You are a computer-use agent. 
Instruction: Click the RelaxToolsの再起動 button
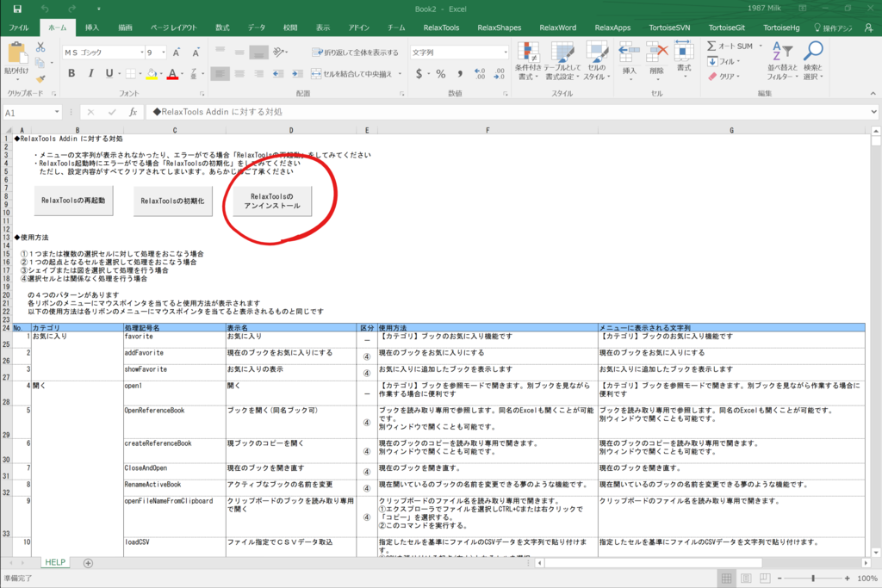73,201
